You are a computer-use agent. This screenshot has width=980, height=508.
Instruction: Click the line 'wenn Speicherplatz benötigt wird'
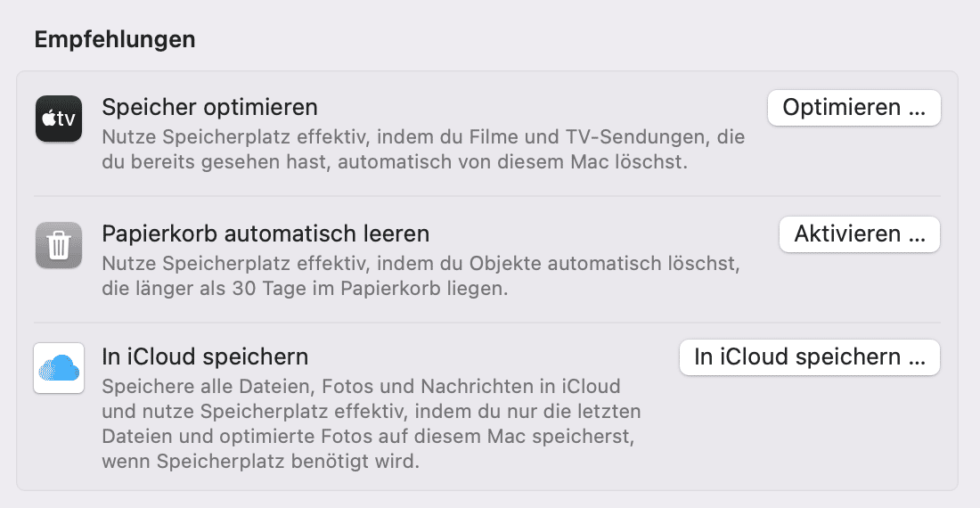click(261, 461)
